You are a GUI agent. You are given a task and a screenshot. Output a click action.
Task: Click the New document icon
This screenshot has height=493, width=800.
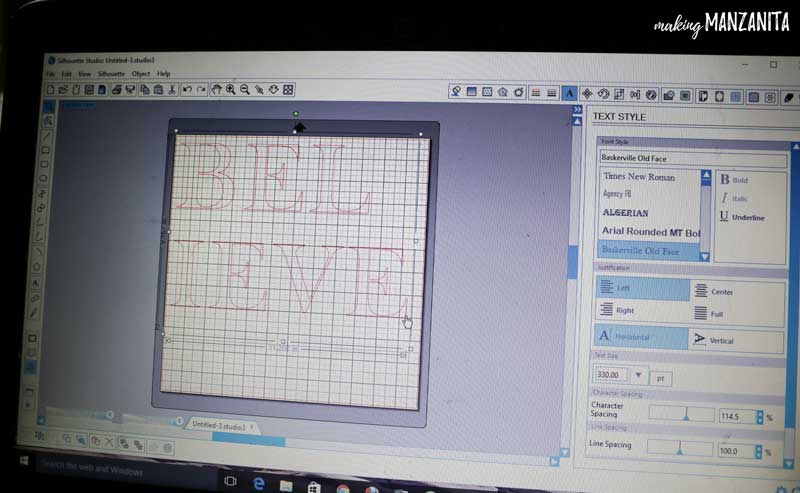51,90
